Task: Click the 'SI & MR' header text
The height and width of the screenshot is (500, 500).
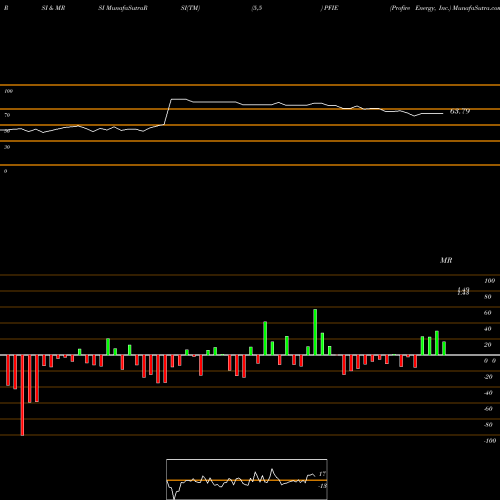Action: 53,8
